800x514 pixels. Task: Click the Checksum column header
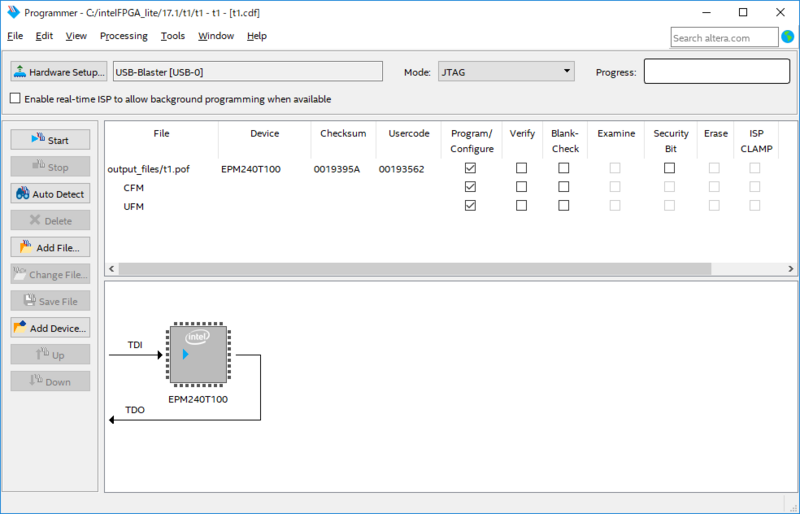343,134
